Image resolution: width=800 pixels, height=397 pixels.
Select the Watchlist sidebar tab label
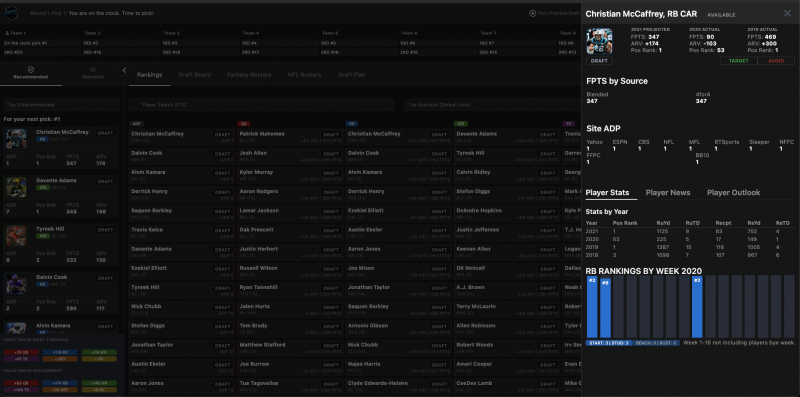point(93,77)
